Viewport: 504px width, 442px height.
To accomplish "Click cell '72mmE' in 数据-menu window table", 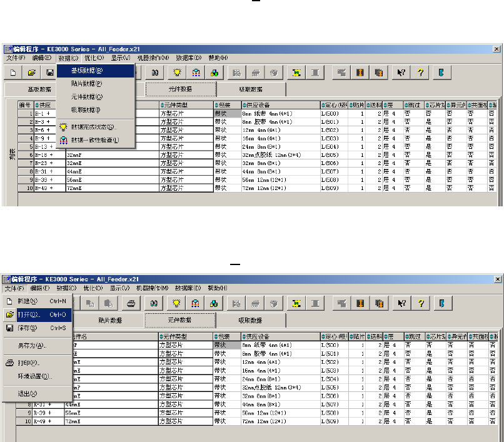I will [112, 188].
